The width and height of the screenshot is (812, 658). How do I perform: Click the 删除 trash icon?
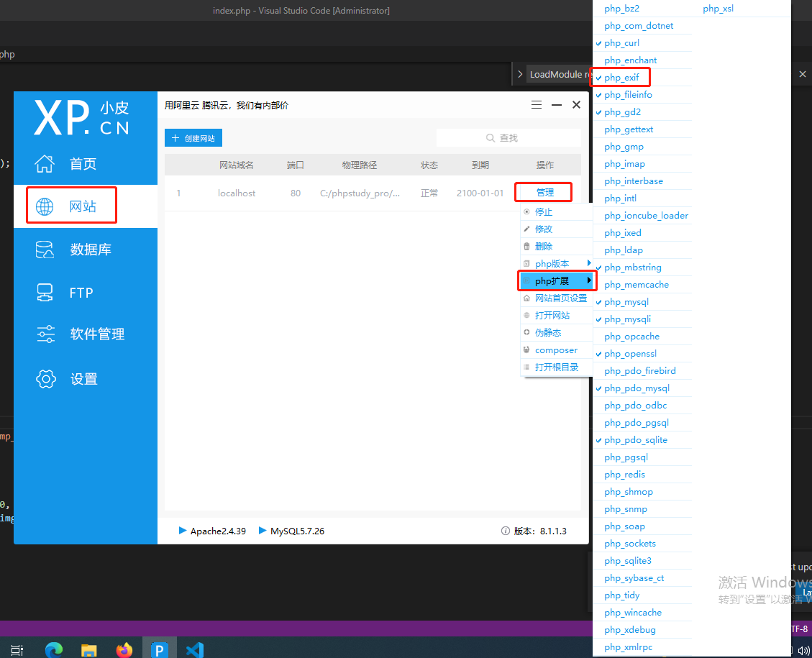tap(526, 247)
